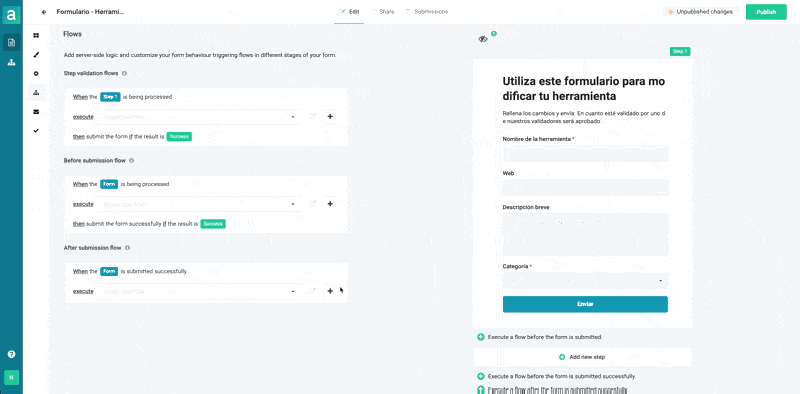Viewport: 800px width, 394px height.
Task: Click the green N user avatar
Action: [11, 377]
